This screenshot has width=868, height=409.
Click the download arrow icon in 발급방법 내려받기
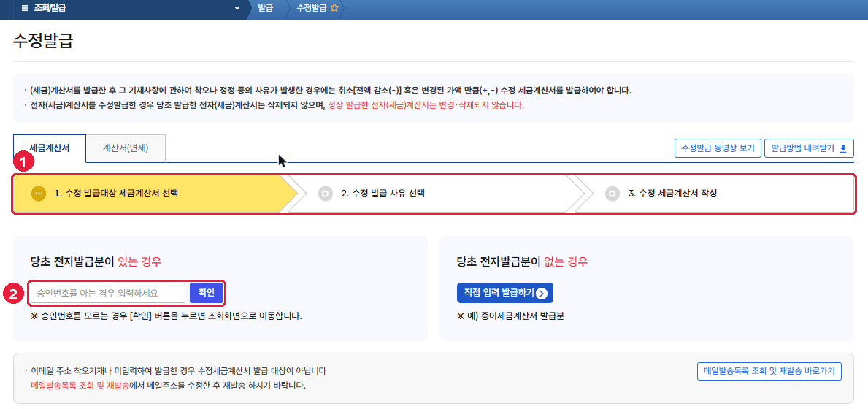point(843,148)
